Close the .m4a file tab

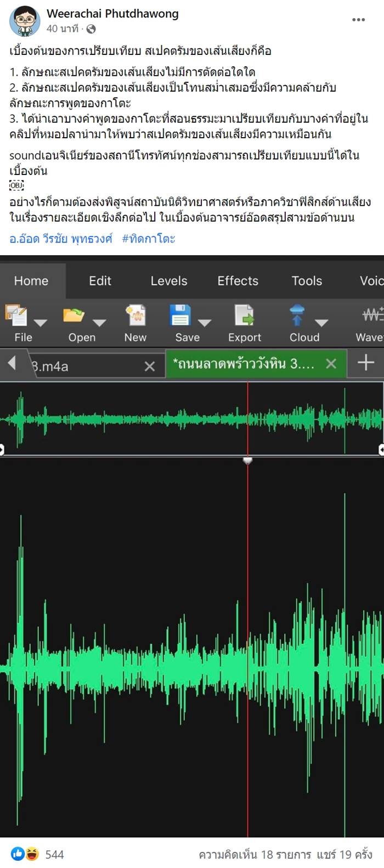[x=149, y=367]
